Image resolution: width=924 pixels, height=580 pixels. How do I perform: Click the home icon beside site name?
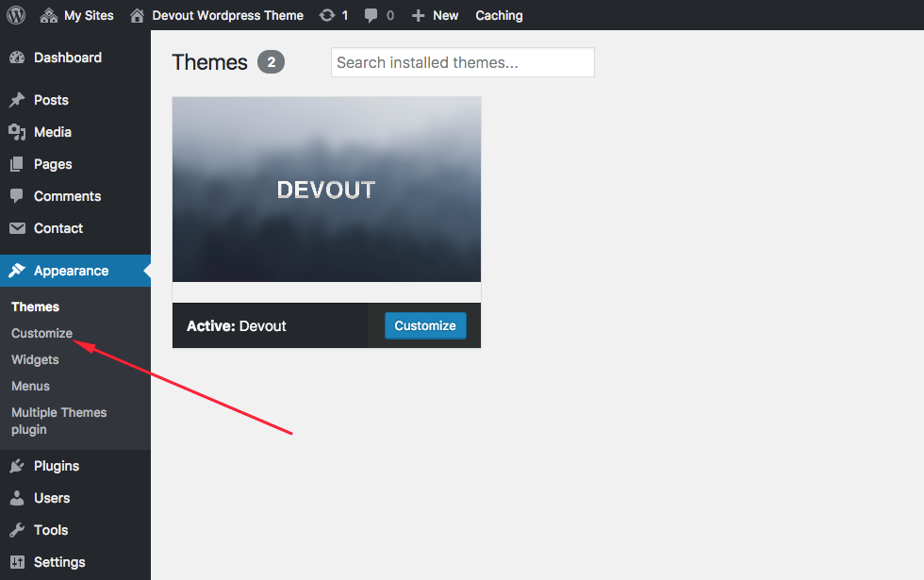tap(137, 15)
